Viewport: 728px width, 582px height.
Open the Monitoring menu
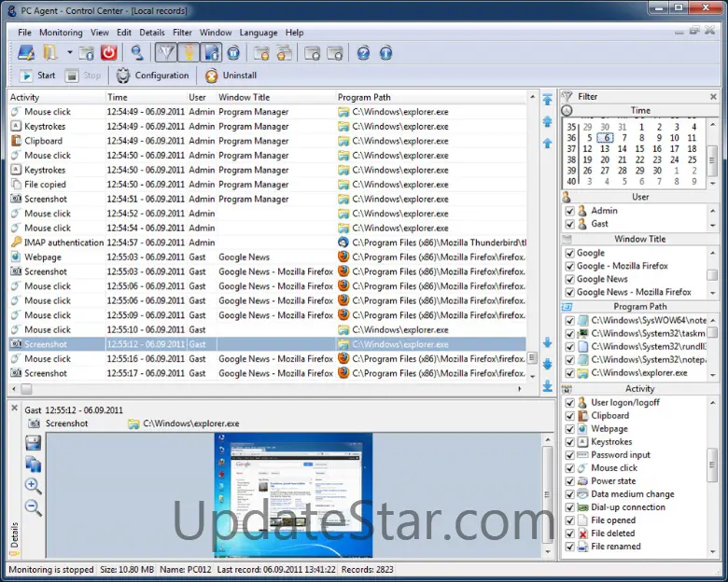61,33
